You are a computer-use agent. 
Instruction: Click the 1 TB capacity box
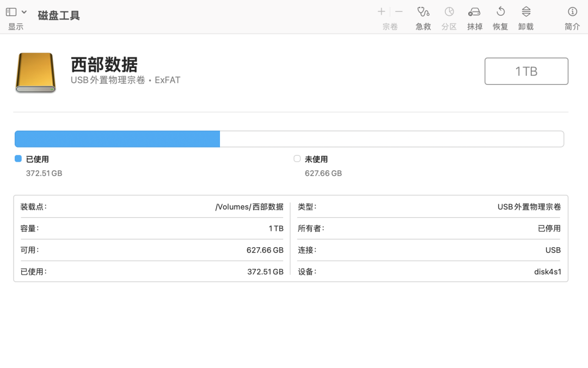pos(526,71)
